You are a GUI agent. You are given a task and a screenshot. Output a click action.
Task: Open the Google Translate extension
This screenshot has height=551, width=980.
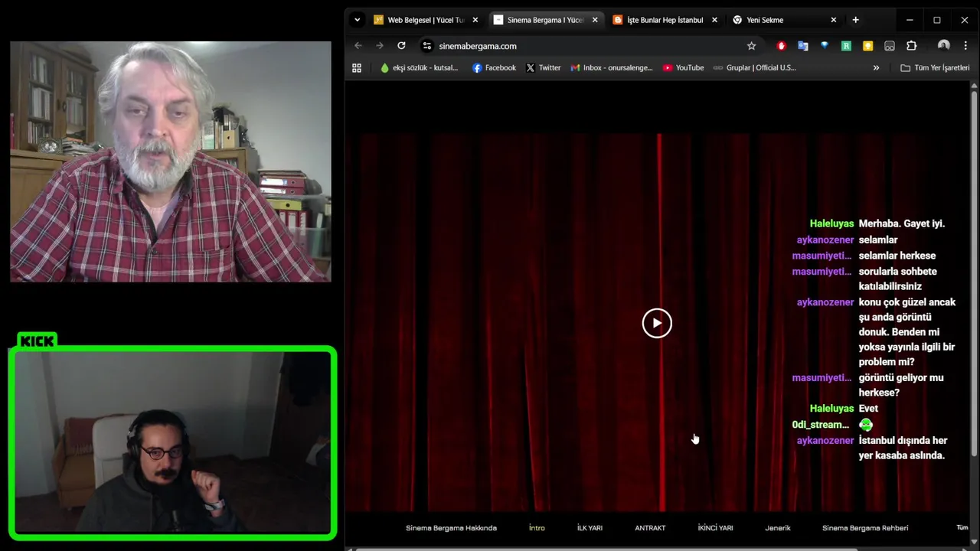coord(802,46)
